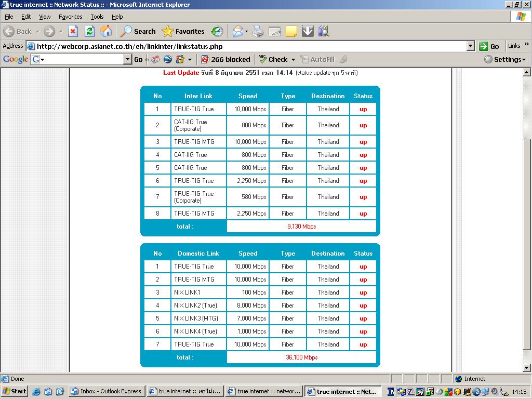
Task: Click the NIX LINK3 (MTG) row name
Action: point(196,318)
